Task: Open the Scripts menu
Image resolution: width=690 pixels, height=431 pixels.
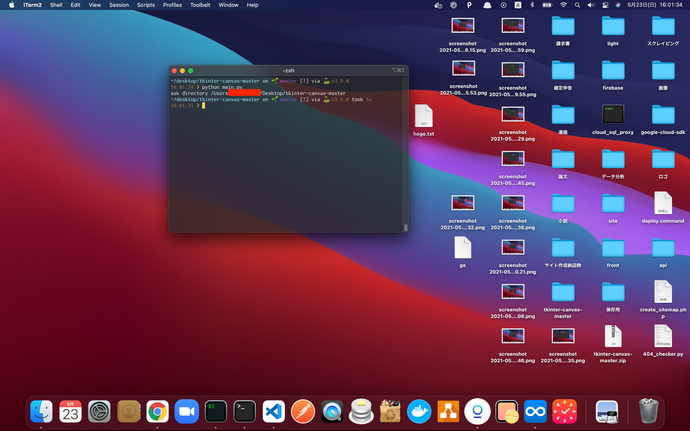Action: [x=146, y=5]
